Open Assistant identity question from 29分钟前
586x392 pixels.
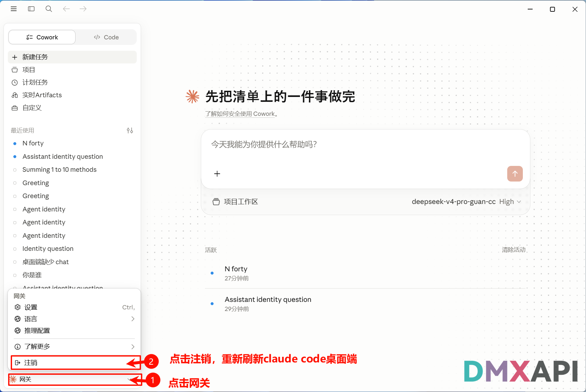pos(365,304)
